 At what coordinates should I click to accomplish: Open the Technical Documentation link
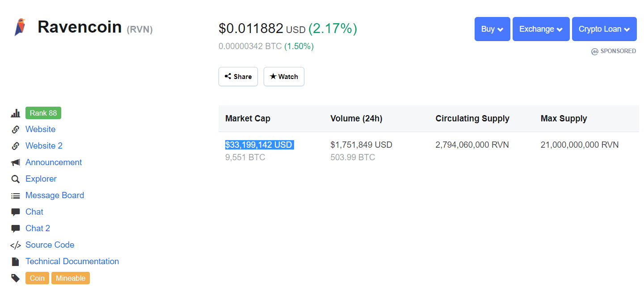point(72,262)
